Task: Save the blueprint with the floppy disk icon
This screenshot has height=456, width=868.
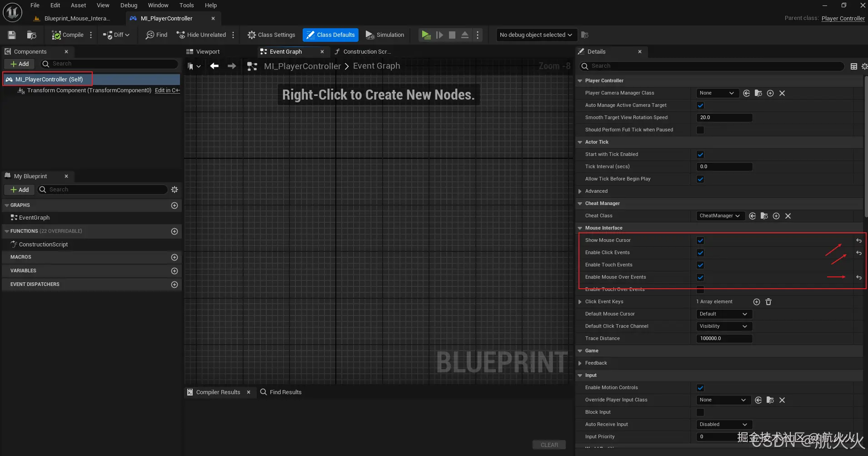Action: click(12, 35)
